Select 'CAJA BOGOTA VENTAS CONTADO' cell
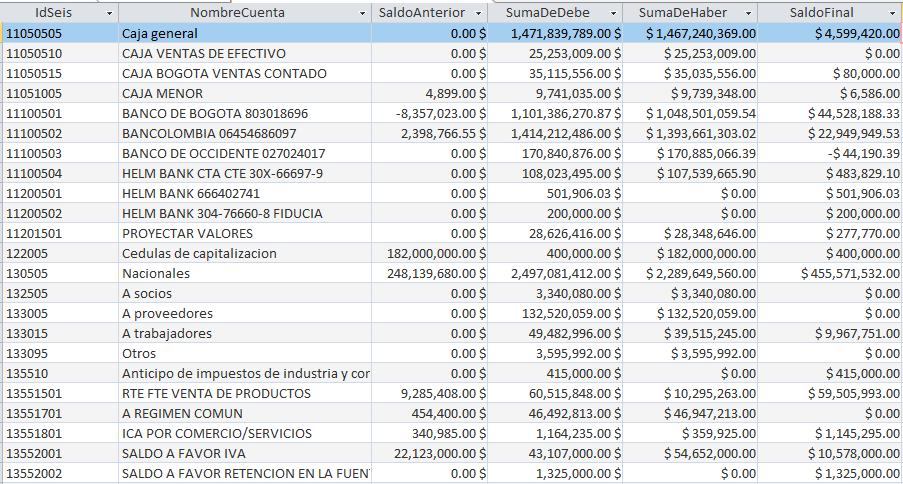The image size is (903, 484). 245,74
